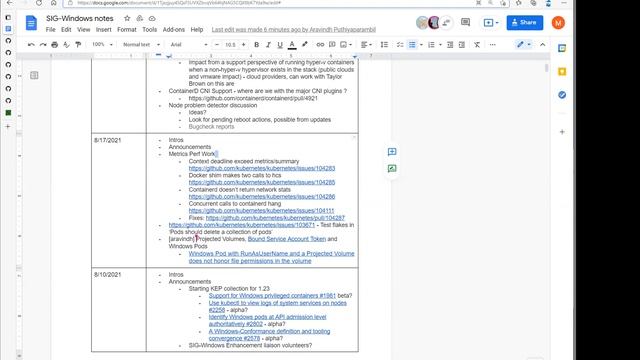Viewport: 640px width, 360px height.
Task: Suggest edits from the margin button
Action: click(392, 168)
